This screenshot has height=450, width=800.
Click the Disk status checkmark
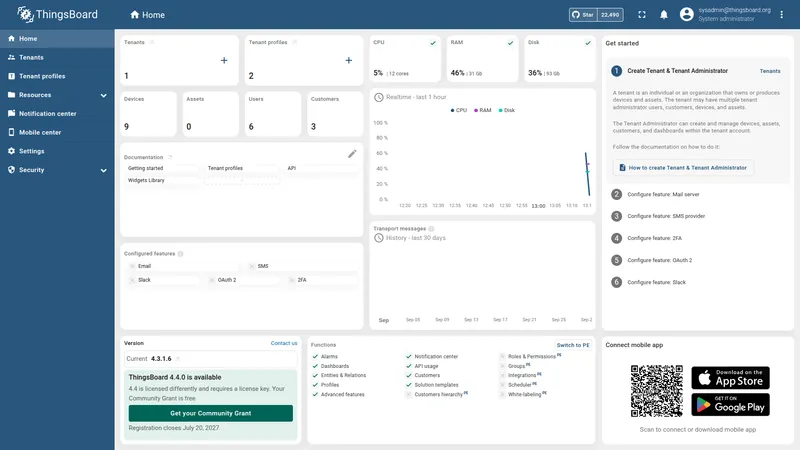coord(588,43)
